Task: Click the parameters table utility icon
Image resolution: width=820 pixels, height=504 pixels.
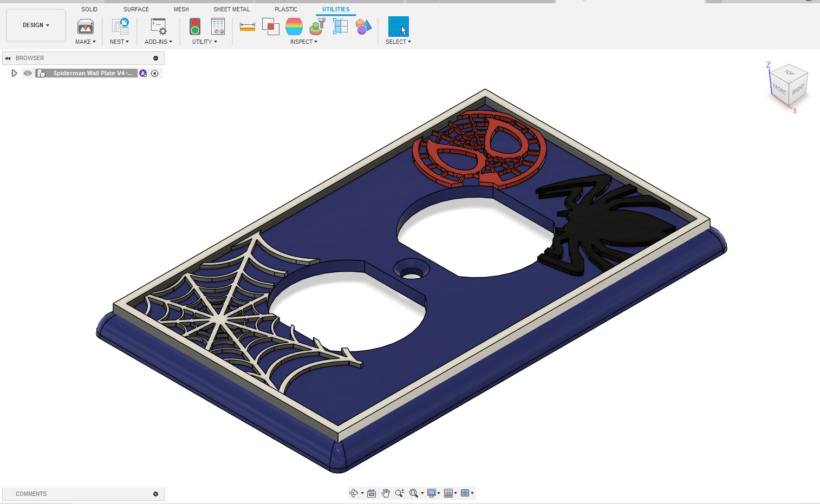Action: pos(218,27)
